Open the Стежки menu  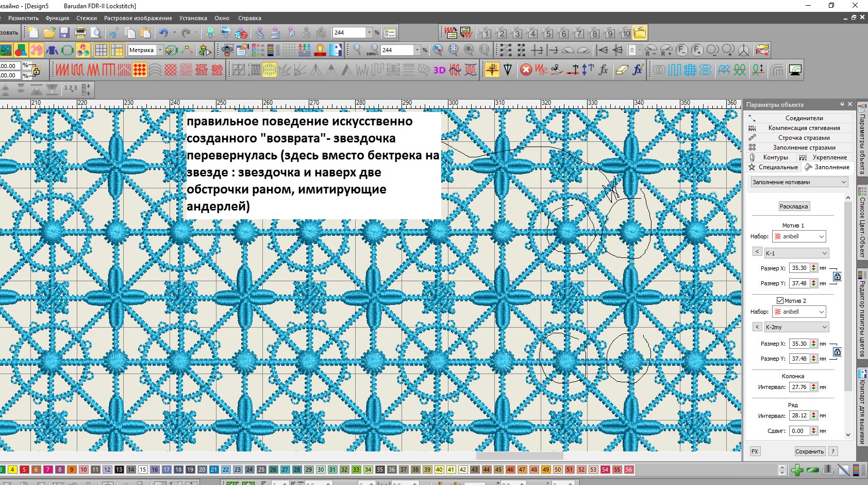coord(87,18)
